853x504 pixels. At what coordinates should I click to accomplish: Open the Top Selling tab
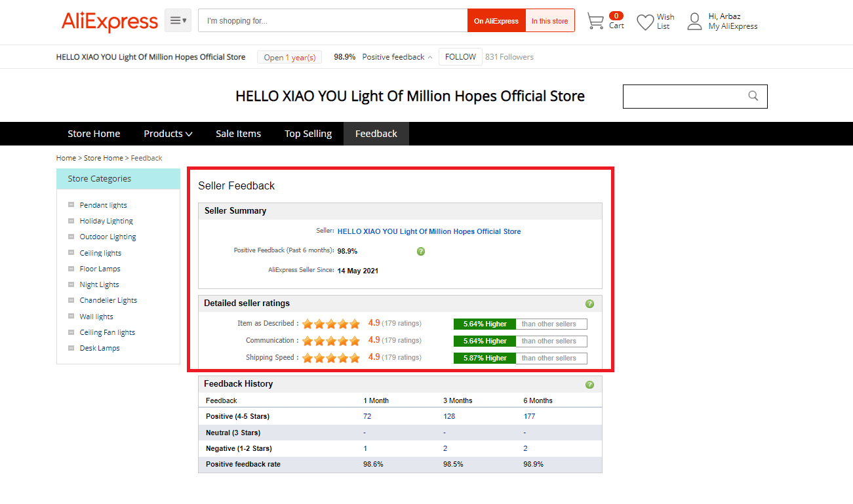[308, 134]
